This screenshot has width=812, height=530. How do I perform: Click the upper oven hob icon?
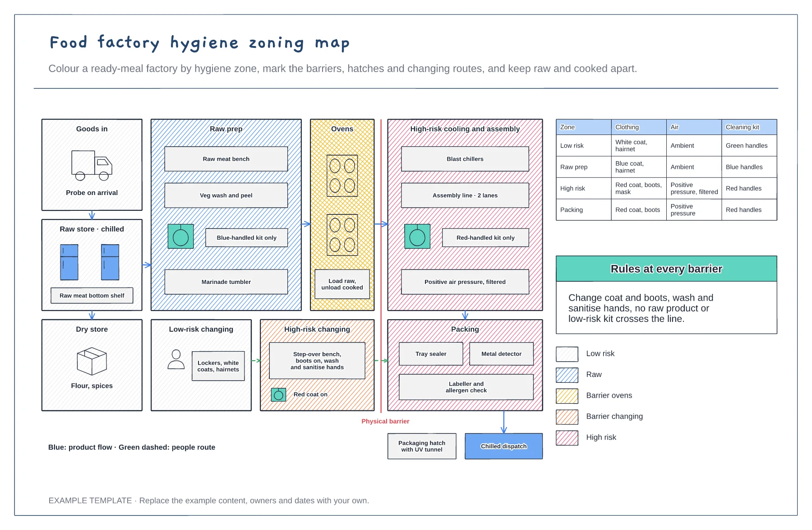pos(342,176)
